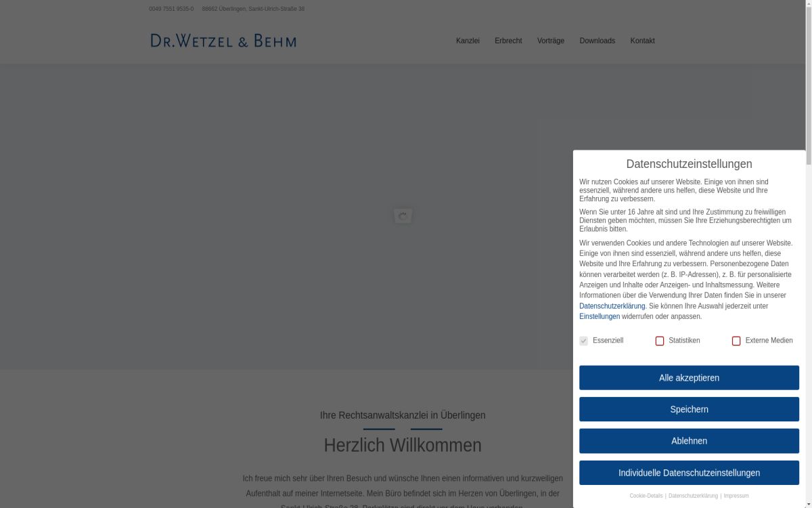Image resolution: width=812 pixels, height=508 pixels.
Task: Open the Erbrecht page
Action: click(508, 41)
